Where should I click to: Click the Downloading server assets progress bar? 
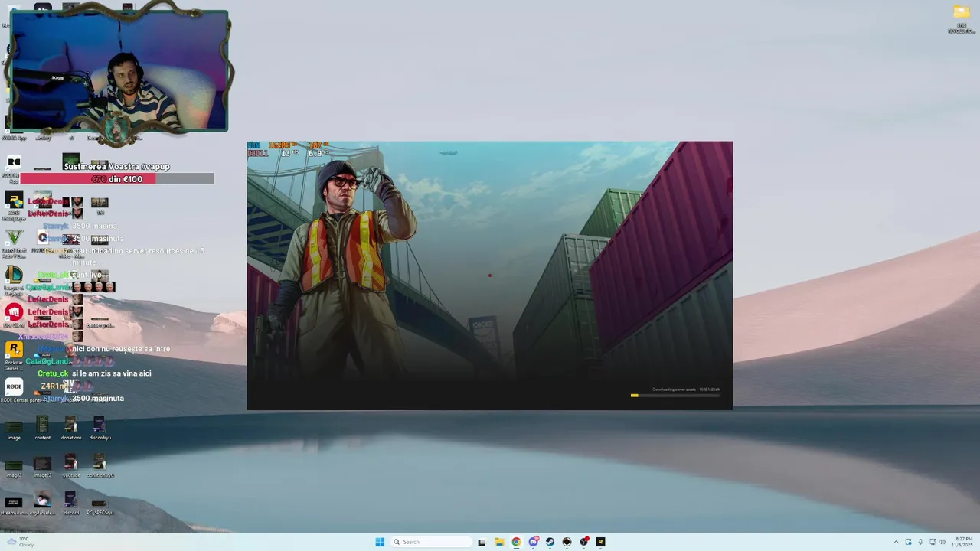[675, 396]
